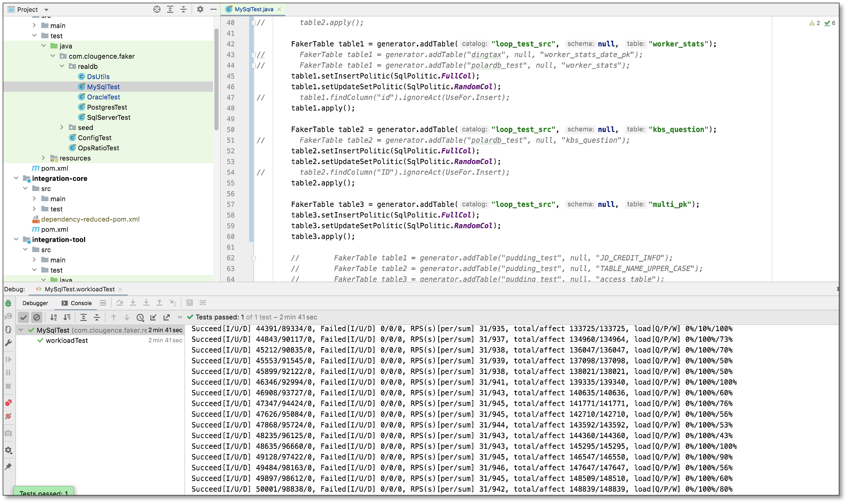This screenshot has width=847, height=504.
Task: Click the test history clock icon
Action: click(x=140, y=317)
